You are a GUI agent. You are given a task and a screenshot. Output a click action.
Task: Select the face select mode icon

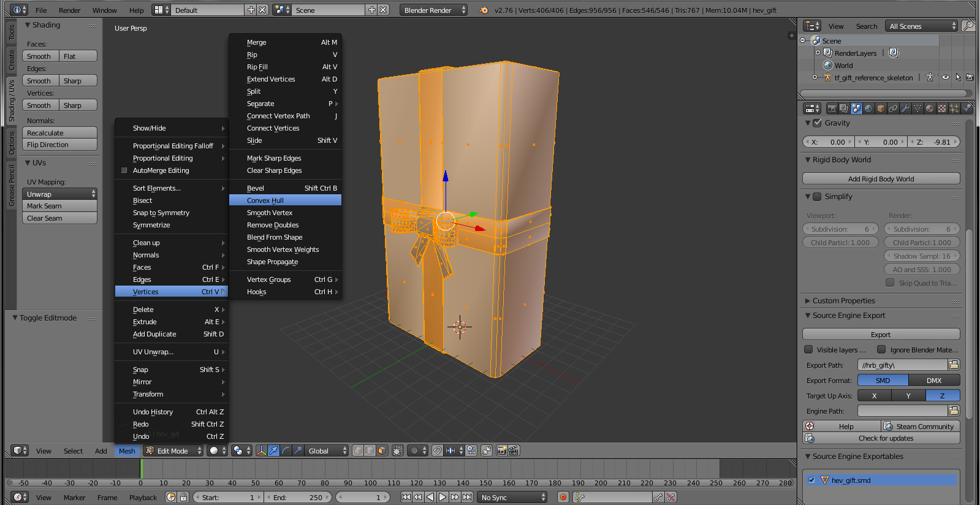pyautogui.click(x=382, y=450)
